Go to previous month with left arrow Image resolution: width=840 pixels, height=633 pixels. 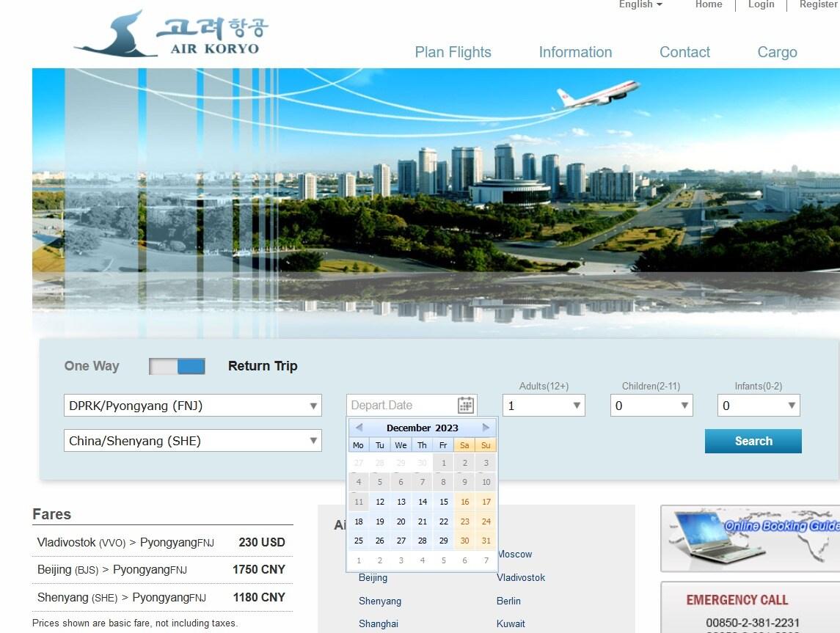[x=359, y=427]
